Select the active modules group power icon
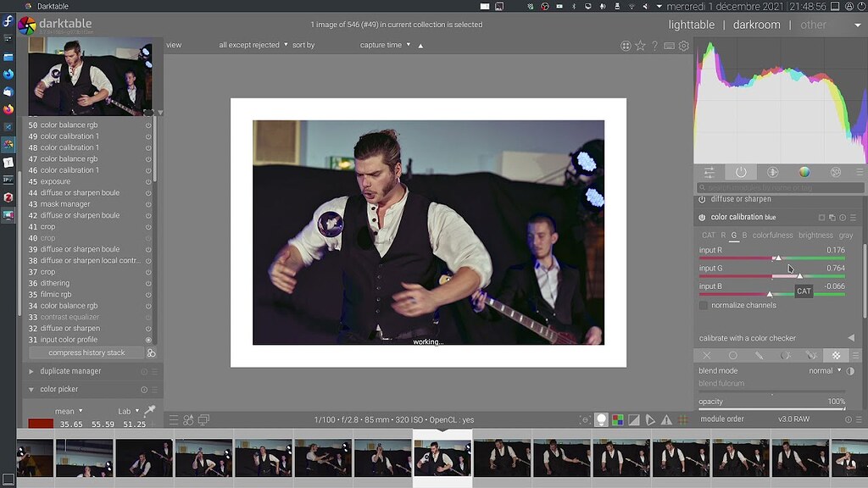 coord(741,172)
